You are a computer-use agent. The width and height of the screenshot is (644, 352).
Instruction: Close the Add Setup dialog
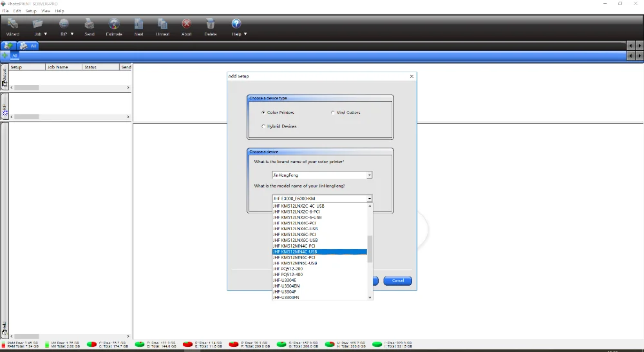tap(412, 76)
